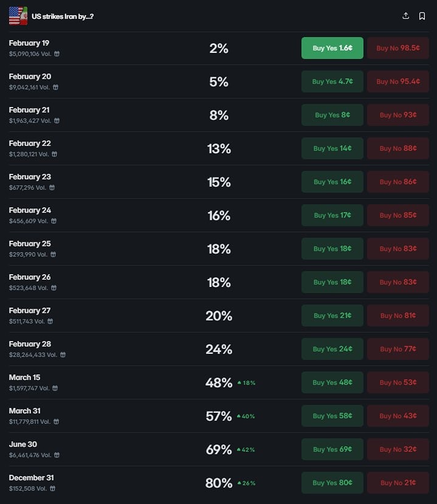
Task: Select Buy No 21¢ for December 31
Action: tap(397, 483)
